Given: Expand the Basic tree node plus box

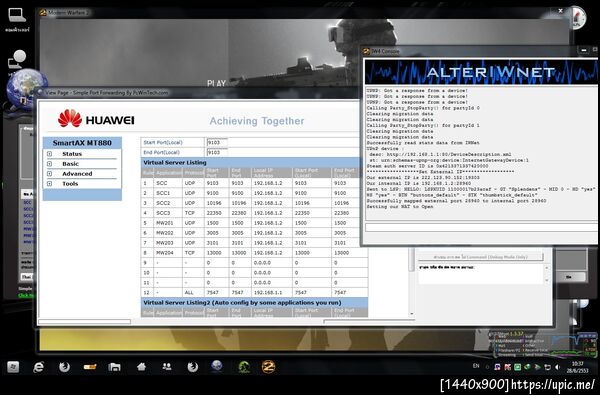Looking at the screenshot, I should click(x=49, y=164).
